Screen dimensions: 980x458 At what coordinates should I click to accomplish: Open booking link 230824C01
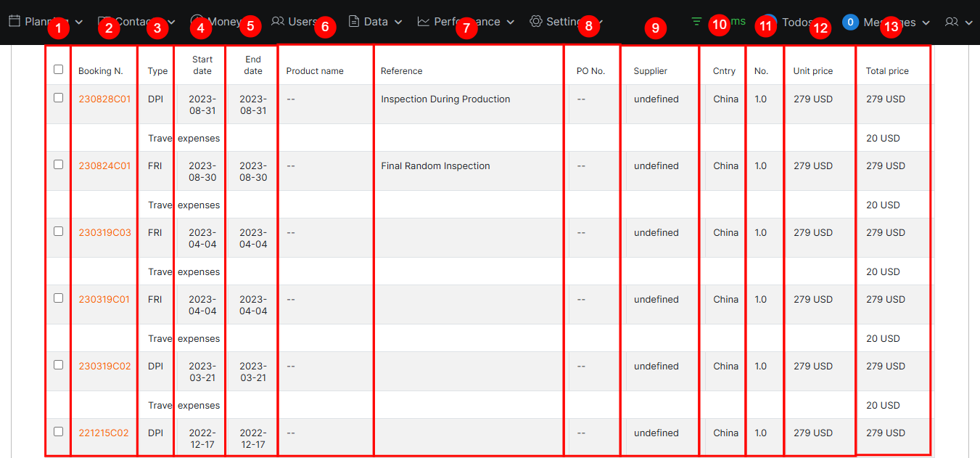pyautogui.click(x=104, y=166)
